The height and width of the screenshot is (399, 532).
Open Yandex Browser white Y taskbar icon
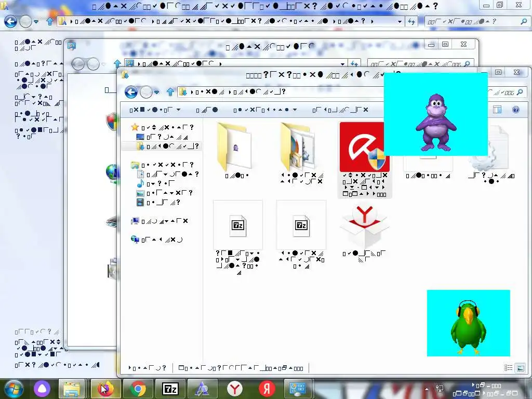click(234, 389)
